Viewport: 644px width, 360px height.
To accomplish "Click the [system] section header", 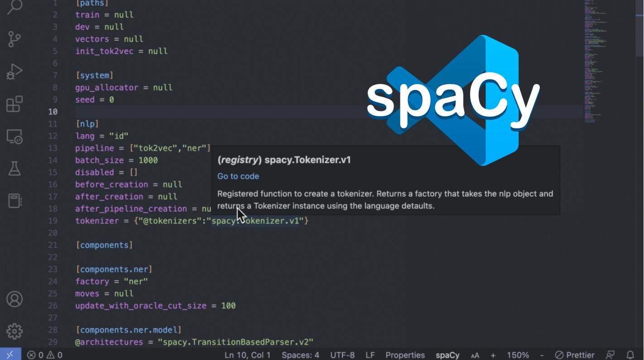I will tap(95, 76).
